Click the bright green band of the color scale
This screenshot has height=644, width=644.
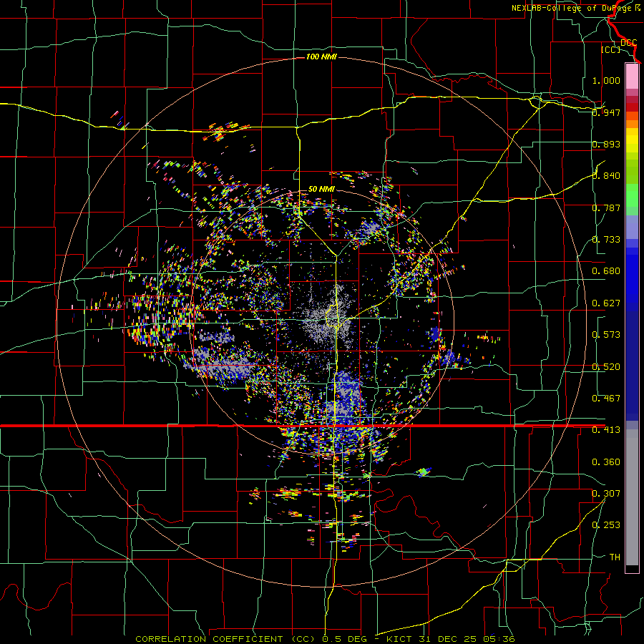(632, 195)
